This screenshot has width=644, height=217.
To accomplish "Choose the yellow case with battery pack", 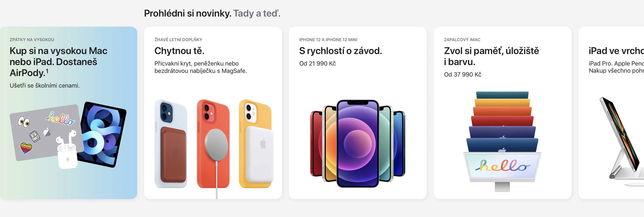I will (x=256, y=144).
